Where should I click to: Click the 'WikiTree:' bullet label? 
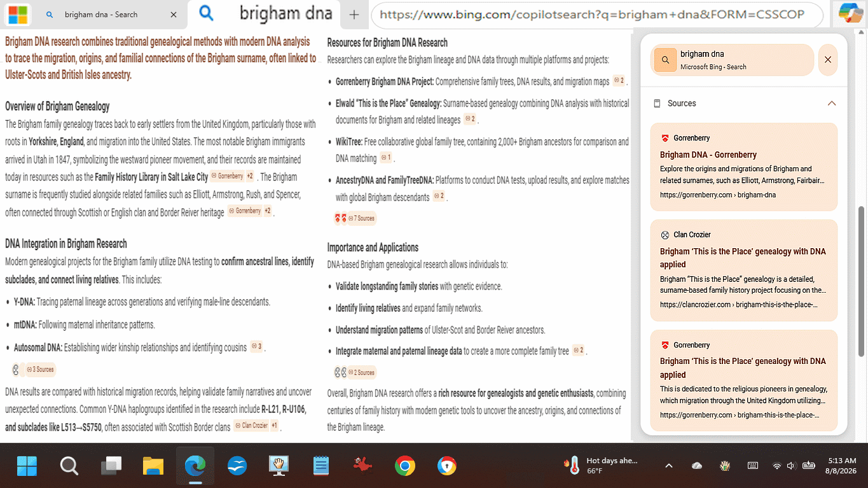tap(349, 142)
